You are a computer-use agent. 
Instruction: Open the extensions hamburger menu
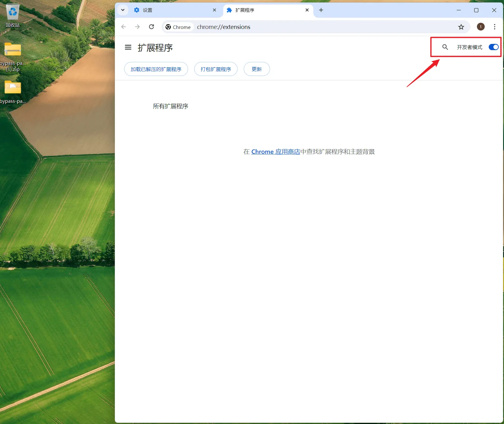click(x=128, y=47)
